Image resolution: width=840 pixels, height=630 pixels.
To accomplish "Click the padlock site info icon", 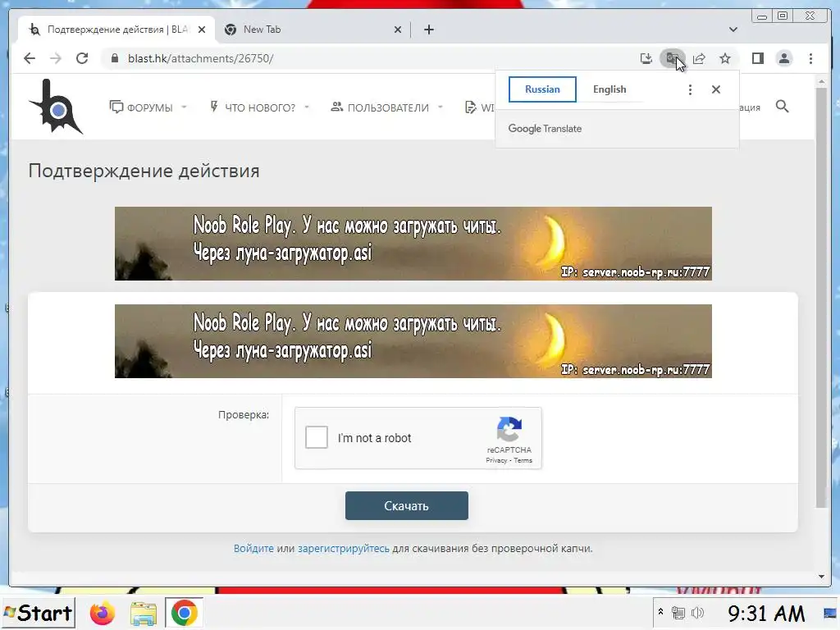I will [x=115, y=58].
